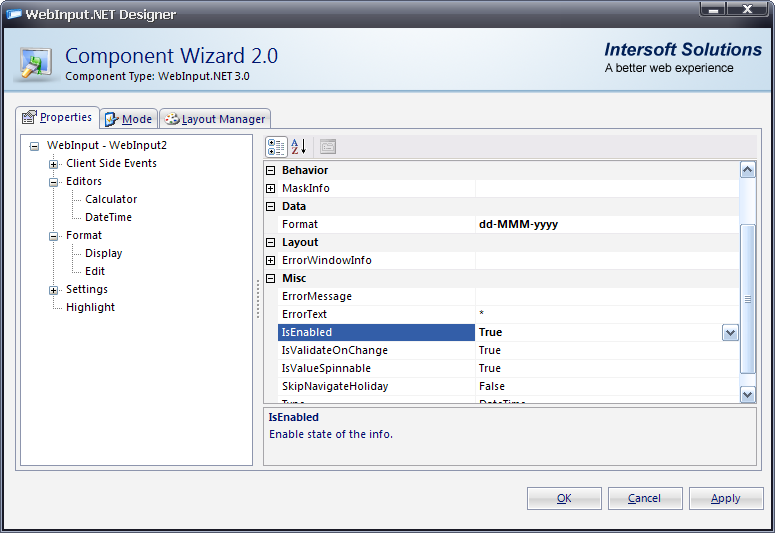Select the Highlight tree item
This screenshot has width=775, height=533.
90,307
